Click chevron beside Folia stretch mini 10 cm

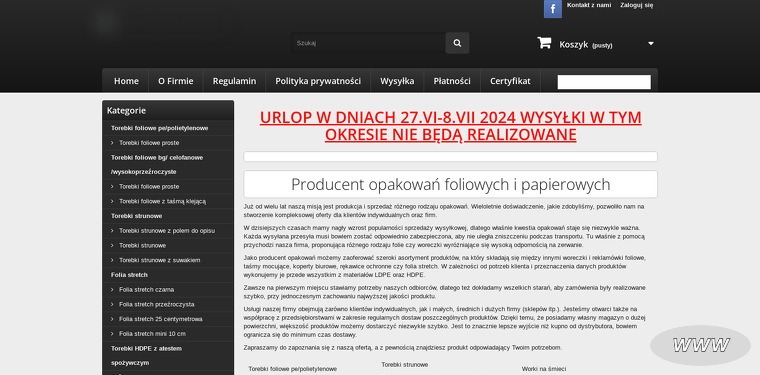112,334
